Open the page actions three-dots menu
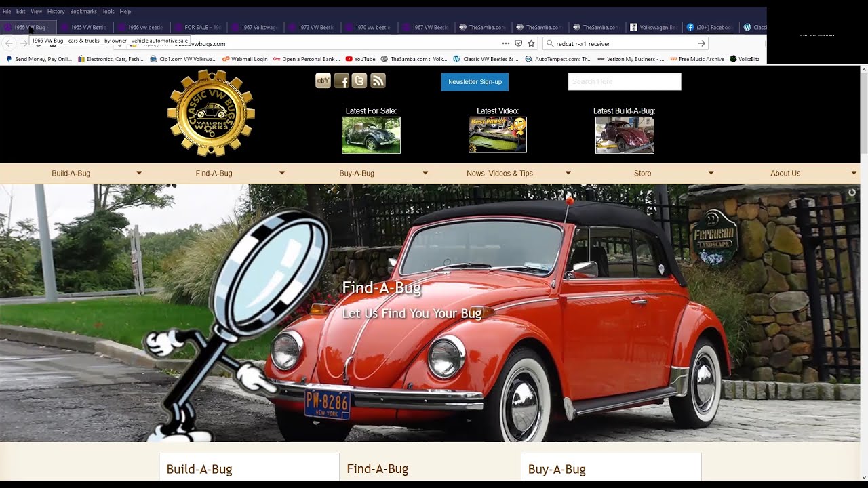 coord(505,43)
